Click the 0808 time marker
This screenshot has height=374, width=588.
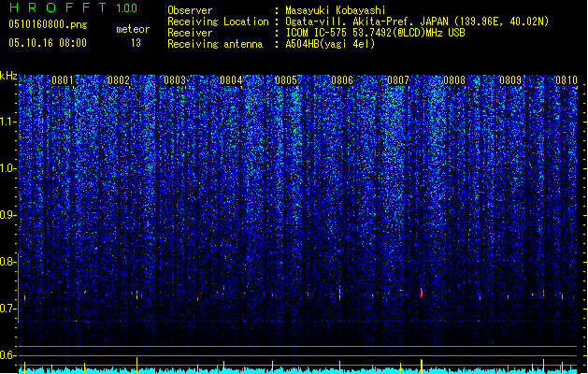(454, 80)
